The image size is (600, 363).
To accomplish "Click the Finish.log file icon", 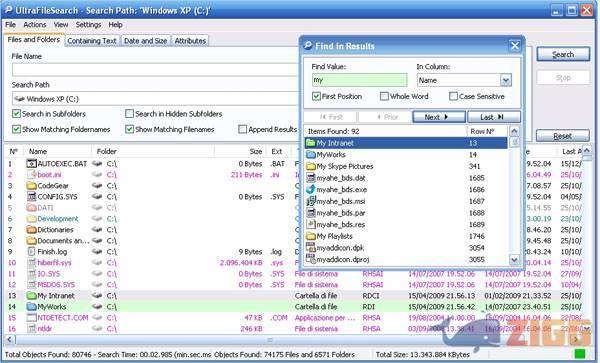I will point(31,252).
